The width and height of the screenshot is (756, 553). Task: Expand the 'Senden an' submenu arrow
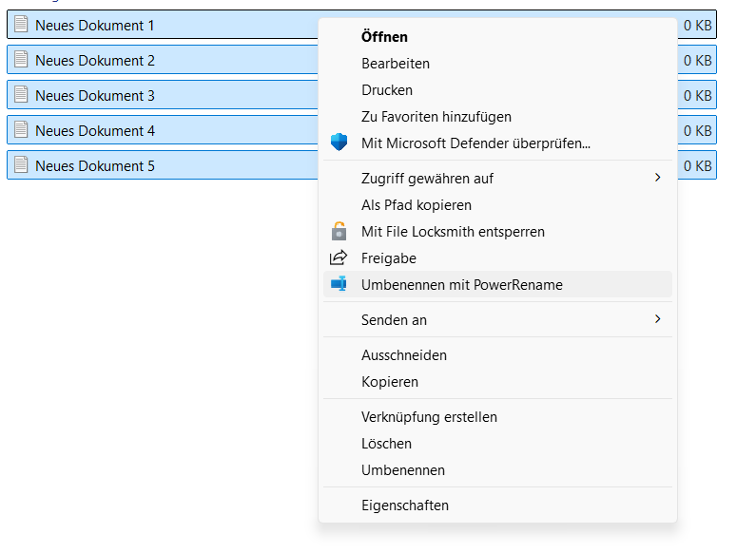[657, 319]
